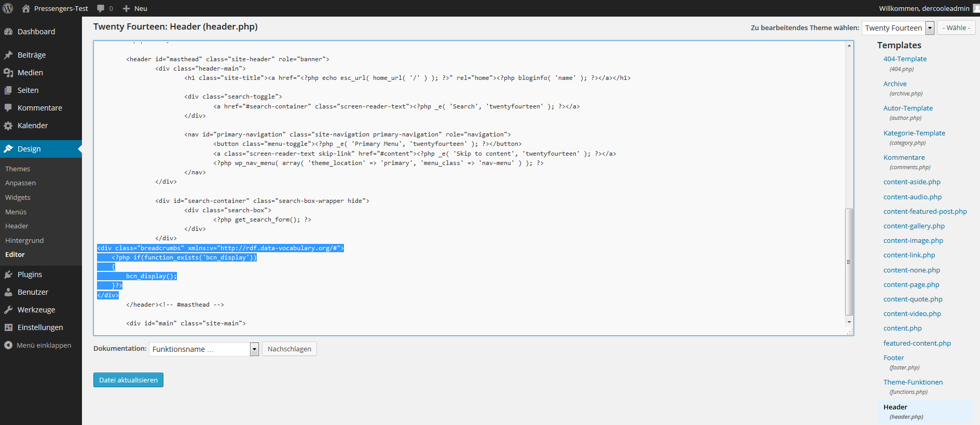Image resolution: width=980 pixels, height=425 pixels.
Task: Click the Medien media icon
Action: coord(8,73)
